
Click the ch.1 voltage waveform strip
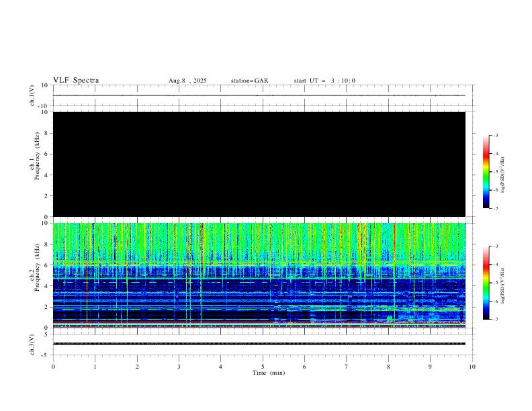(x=259, y=95)
